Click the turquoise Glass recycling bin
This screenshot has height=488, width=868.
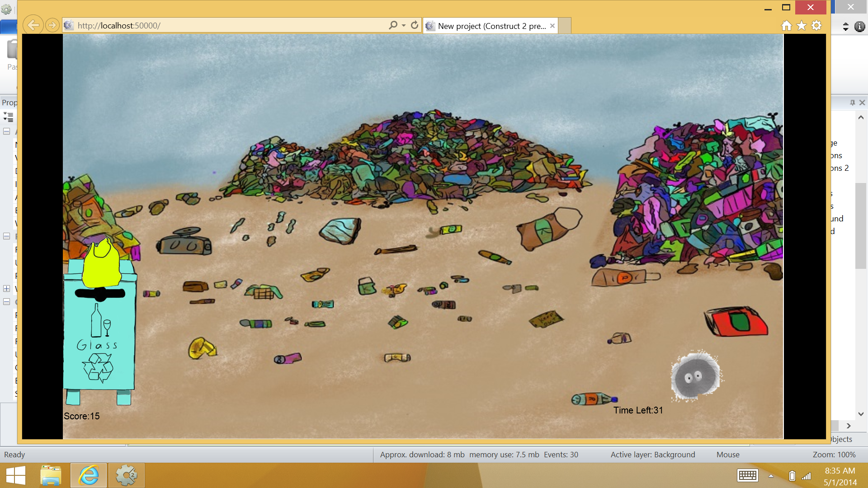(x=99, y=334)
